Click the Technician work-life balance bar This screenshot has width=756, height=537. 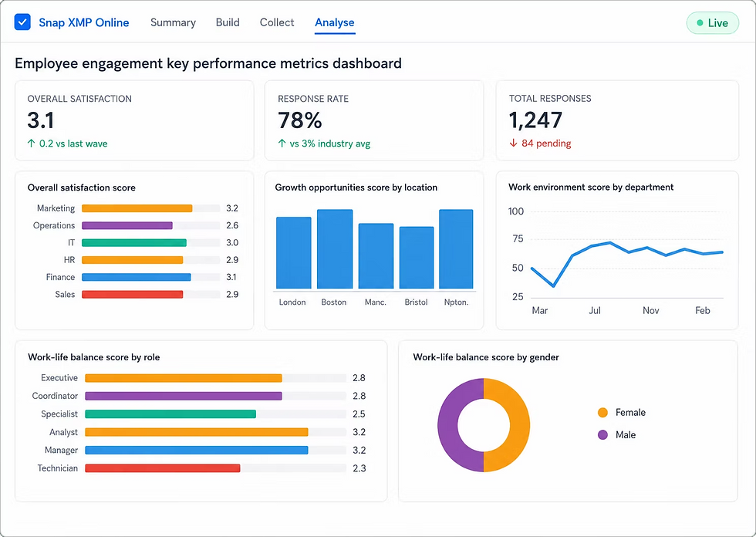pyautogui.click(x=163, y=468)
